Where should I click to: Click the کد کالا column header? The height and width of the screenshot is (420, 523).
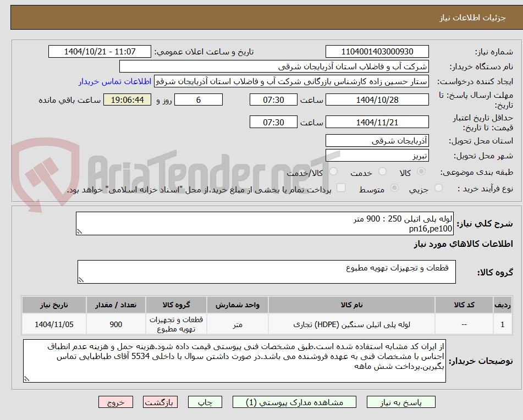coord(464,305)
